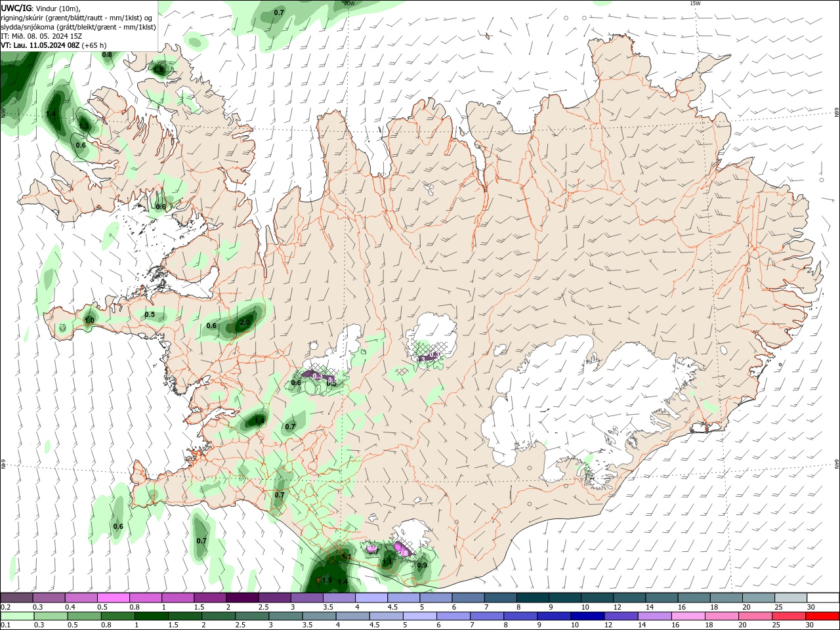Select the teal swatch labeled 14 in upper legend
Viewport: 840px width, 630px height.
tap(662, 598)
